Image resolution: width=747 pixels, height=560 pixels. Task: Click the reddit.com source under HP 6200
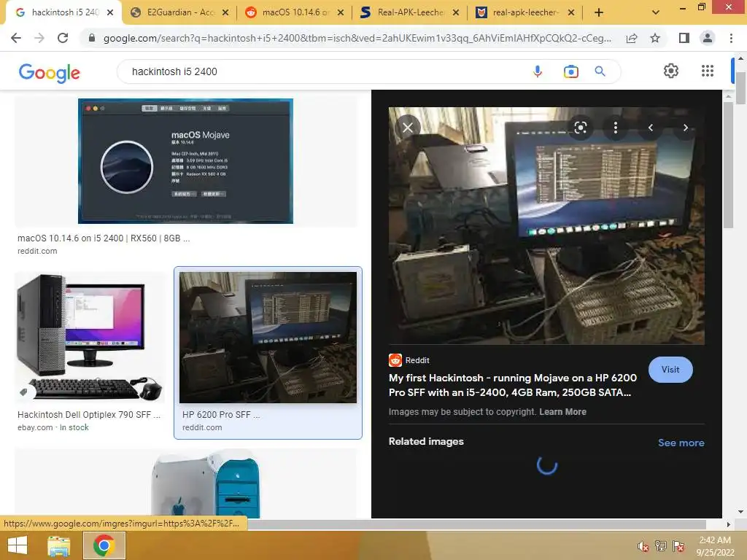202,427
